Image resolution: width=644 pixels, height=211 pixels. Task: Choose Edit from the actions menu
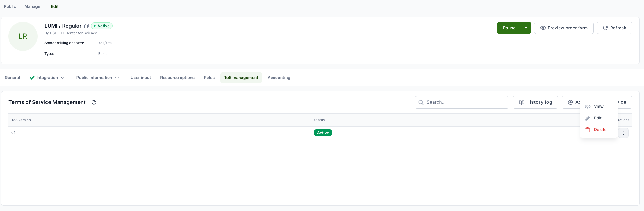(x=599, y=118)
